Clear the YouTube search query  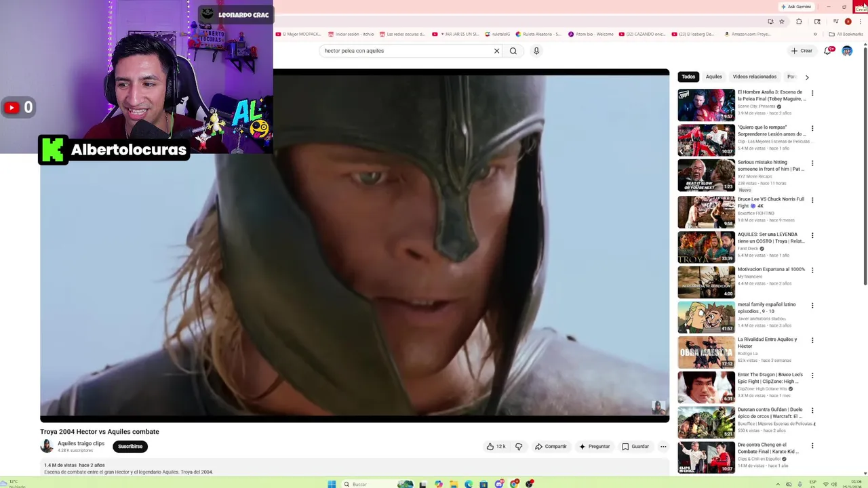[496, 51]
